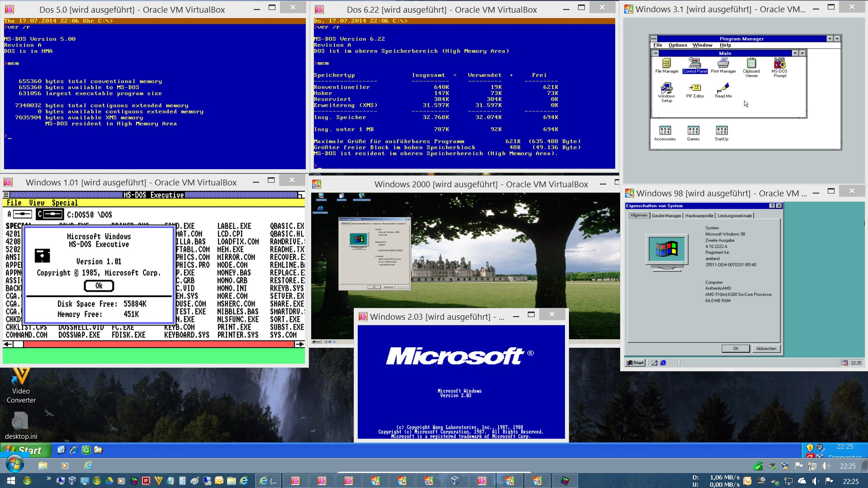Click the host Windows Start logo
Viewport: 868px width, 488px height.
tap(11, 481)
